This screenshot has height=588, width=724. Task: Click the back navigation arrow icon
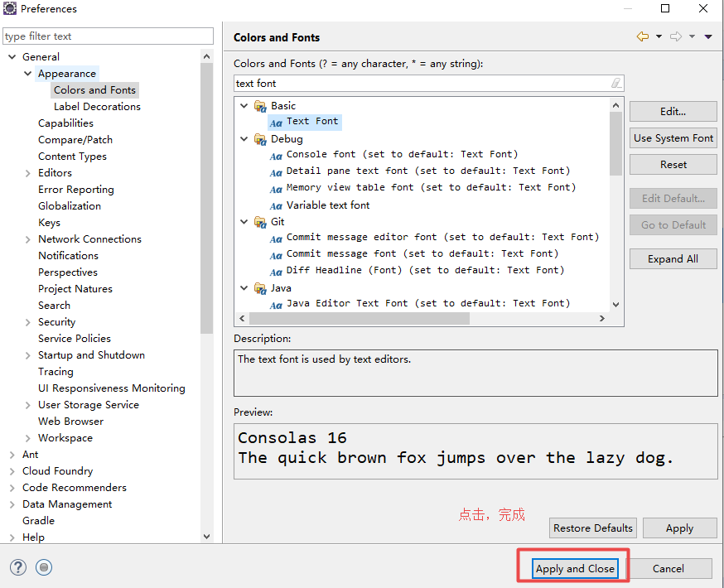point(642,36)
